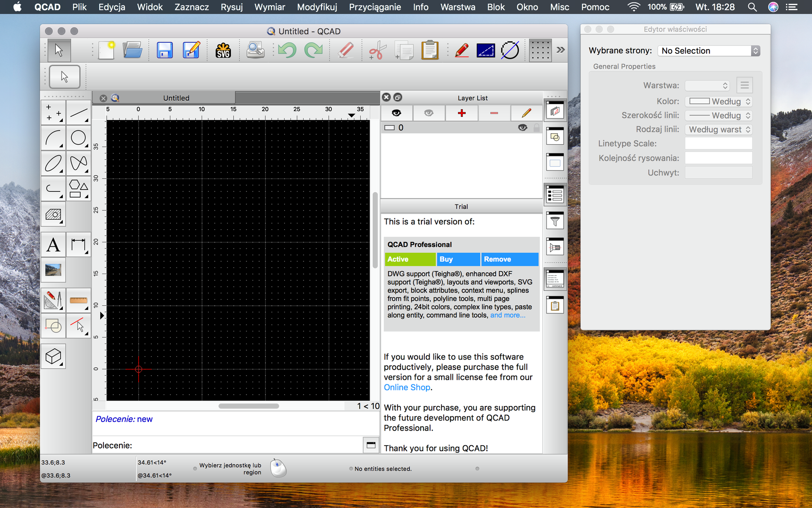Add a new layer with the red plus

(x=462, y=113)
